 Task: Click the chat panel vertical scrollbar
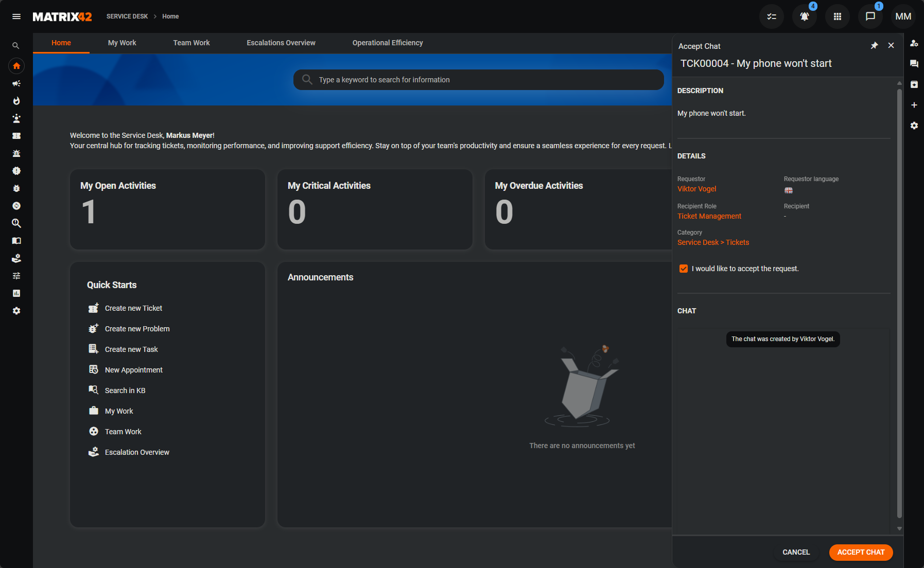click(899, 304)
